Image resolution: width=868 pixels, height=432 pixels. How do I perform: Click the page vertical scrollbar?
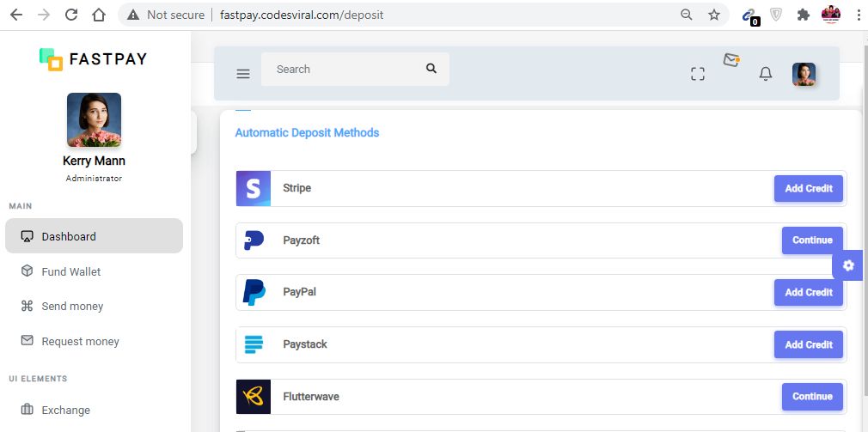click(864, 222)
